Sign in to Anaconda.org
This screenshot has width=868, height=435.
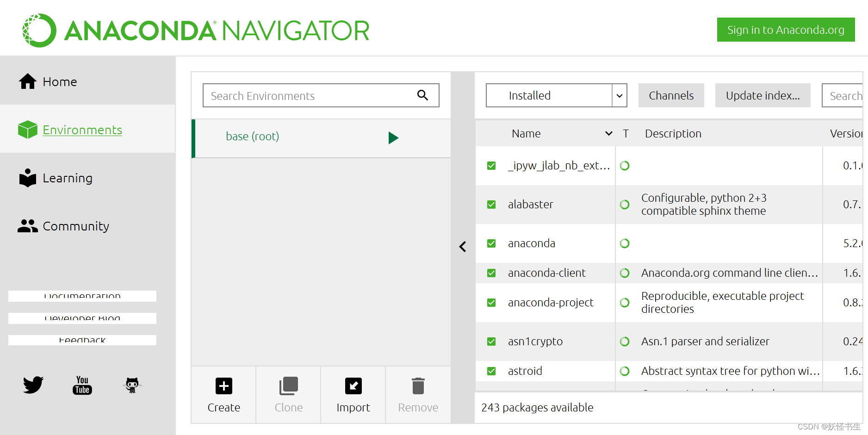tap(786, 30)
